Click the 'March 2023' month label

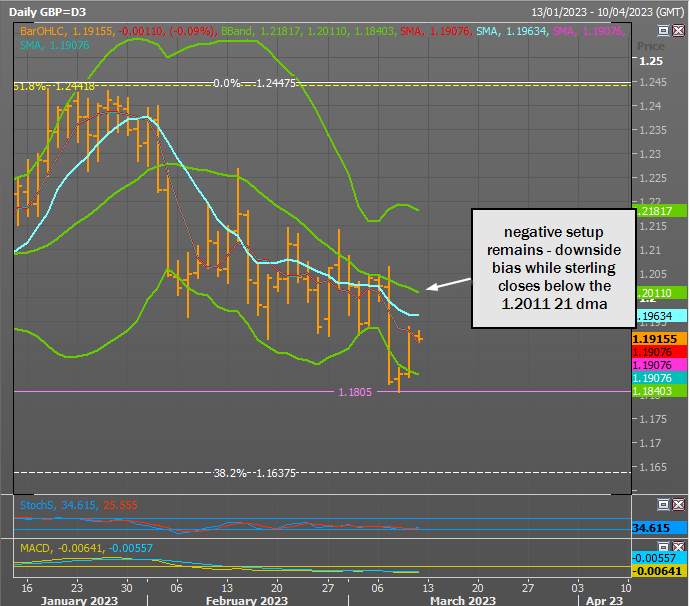[x=462, y=601]
